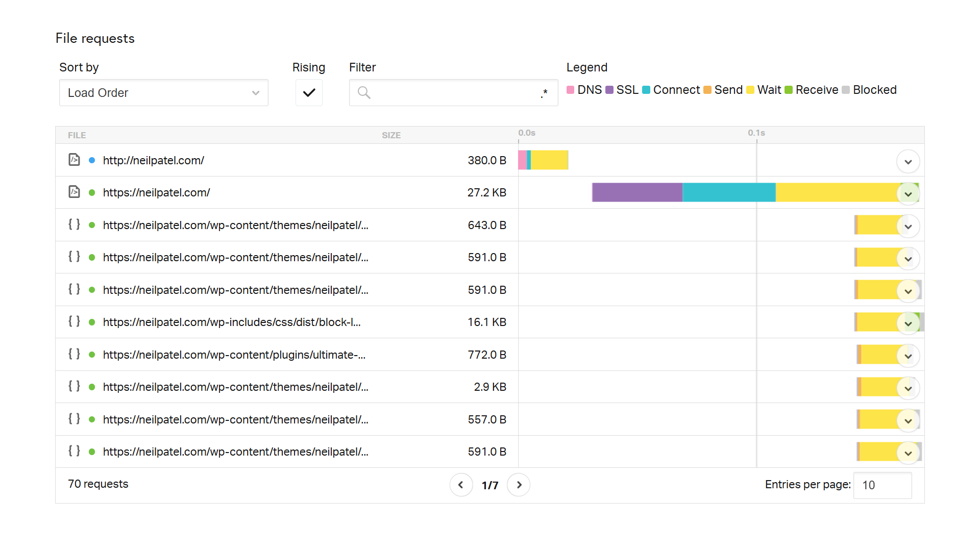Click the Blocked legend color swatch
This screenshot has height=551, width=980.
coord(846,90)
